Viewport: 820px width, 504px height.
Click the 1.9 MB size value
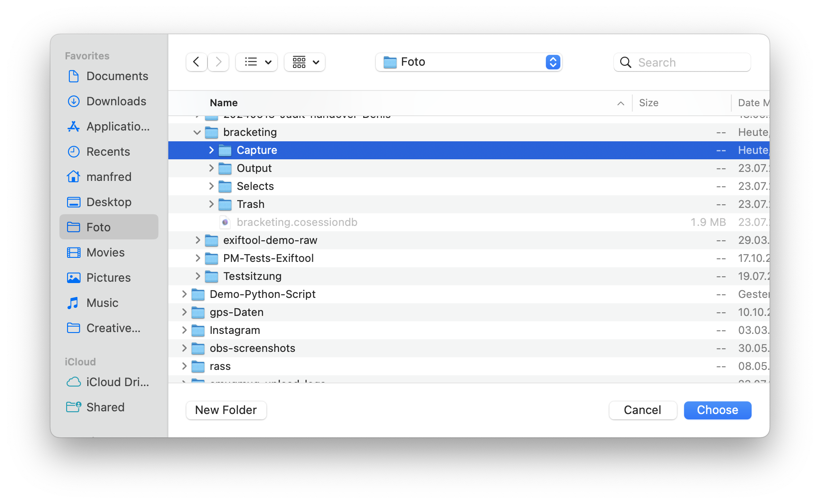(708, 222)
